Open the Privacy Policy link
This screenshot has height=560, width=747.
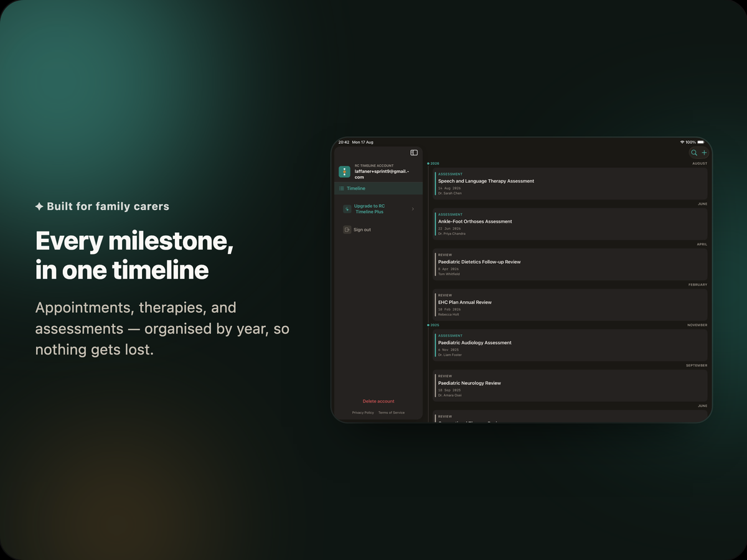(x=363, y=413)
